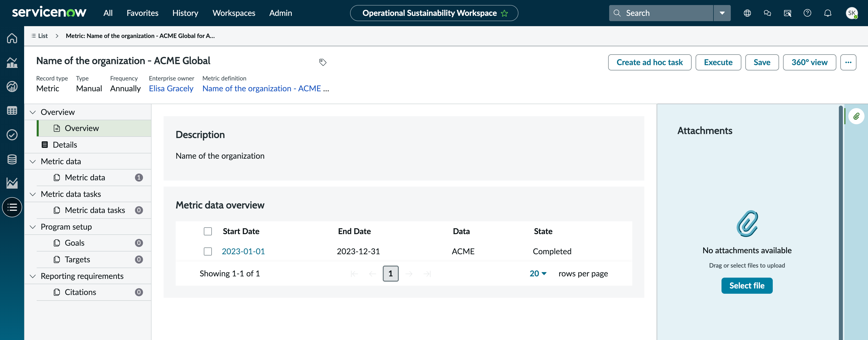Screen dimensions: 868x340
Task: Open the Metric data tasks sub-item
Action: coord(94,210)
